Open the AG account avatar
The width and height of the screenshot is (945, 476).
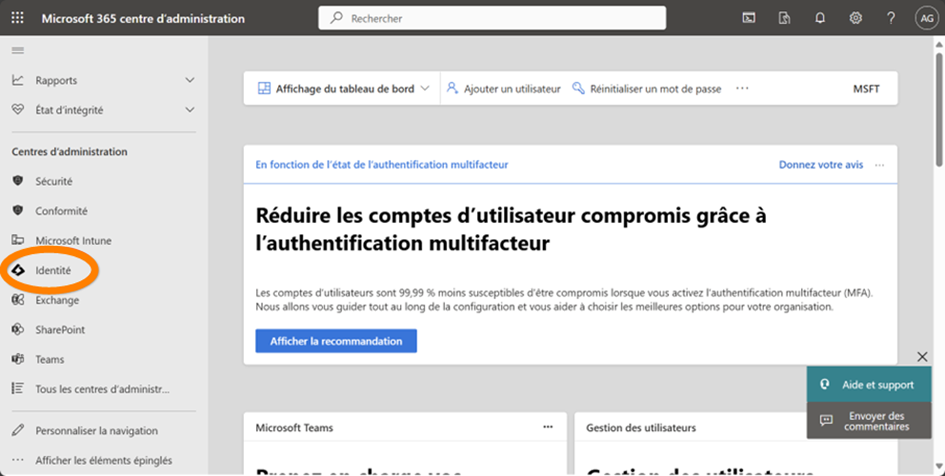pyautogui.click(x=926, y=18)
